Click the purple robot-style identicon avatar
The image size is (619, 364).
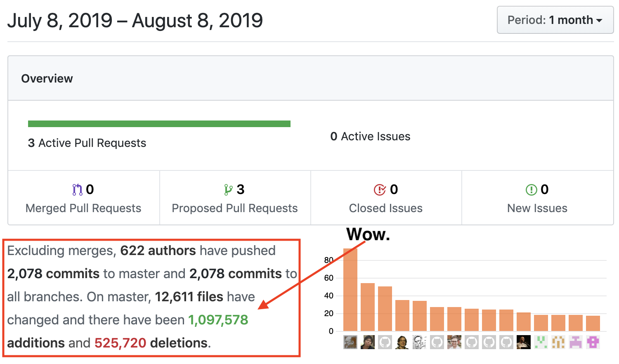pyautogui.click(x=592, y=342)
